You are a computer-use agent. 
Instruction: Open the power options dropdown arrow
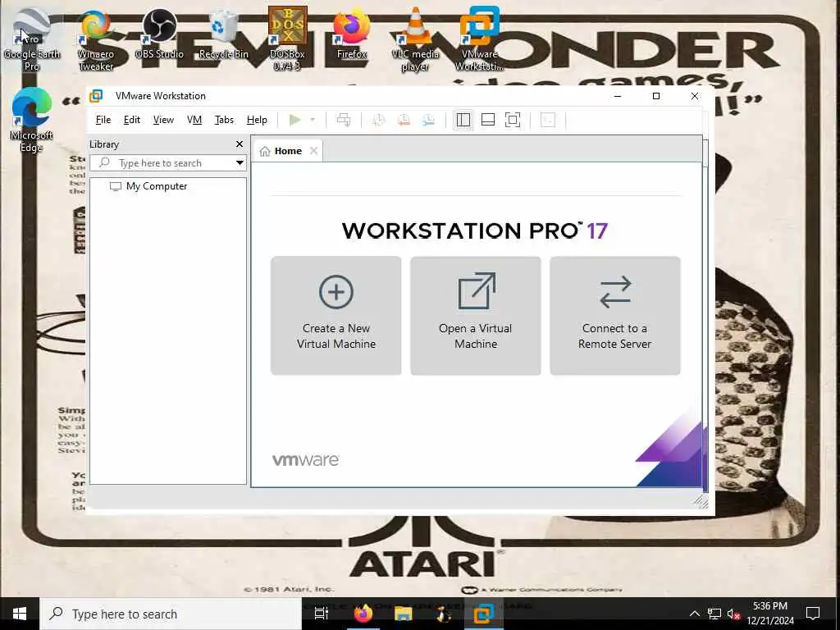[x=313, y=120]
